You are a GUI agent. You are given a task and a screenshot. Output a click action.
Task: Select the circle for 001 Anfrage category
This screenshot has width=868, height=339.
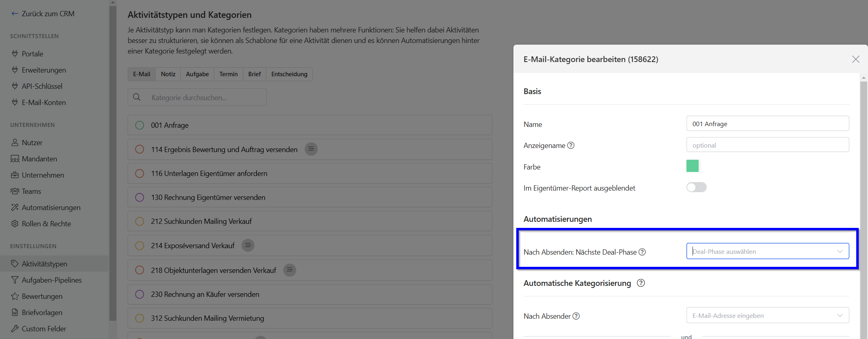pos(139,125)
